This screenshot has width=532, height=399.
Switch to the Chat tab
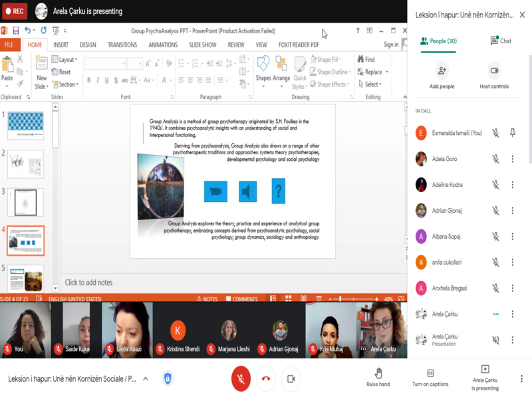[x=501, y=41]
